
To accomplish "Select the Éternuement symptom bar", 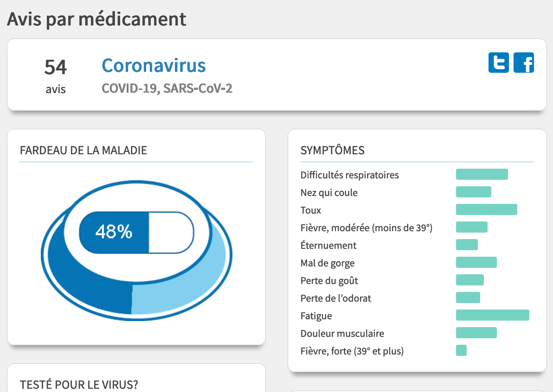I will pos(467,245).
